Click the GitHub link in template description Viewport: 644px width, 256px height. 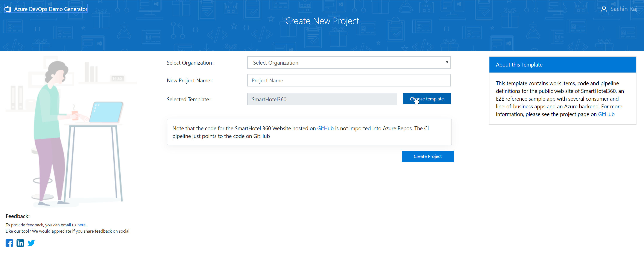tap(607, 114)
